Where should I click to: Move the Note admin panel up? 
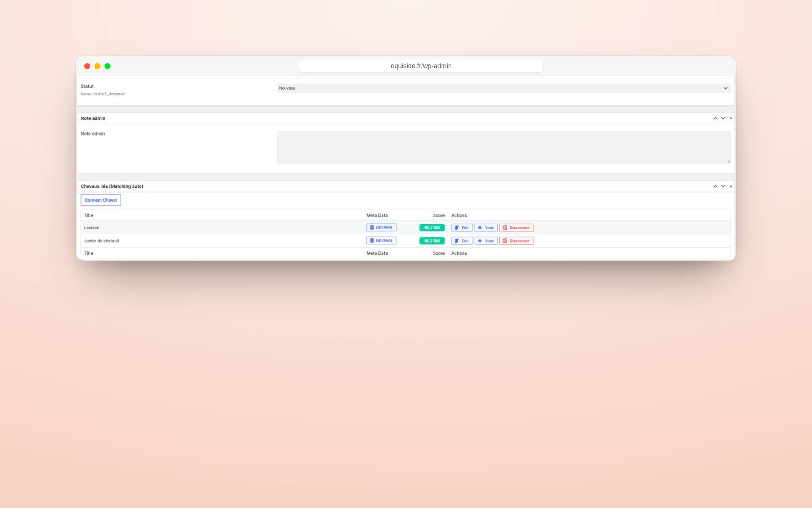[715, 118]
